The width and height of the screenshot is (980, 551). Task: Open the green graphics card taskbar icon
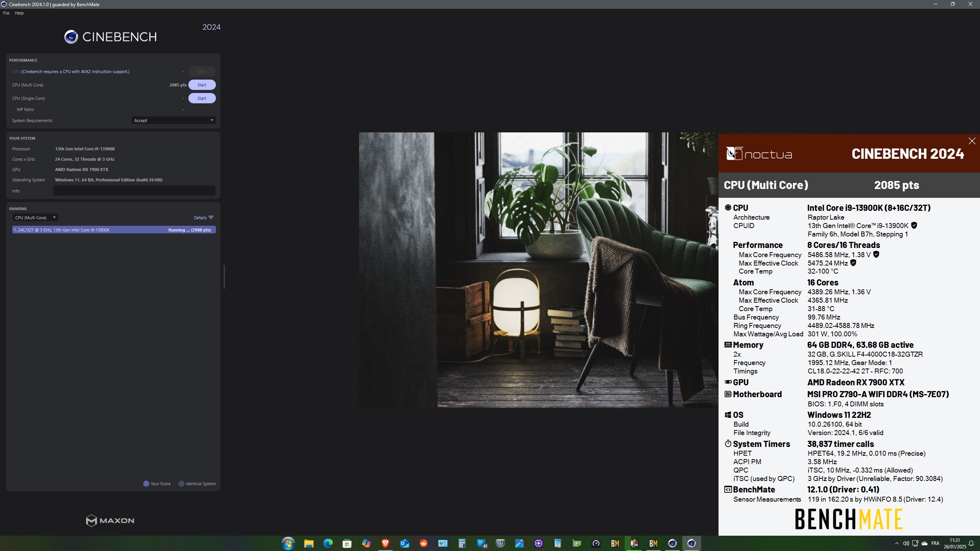[577, 543]
